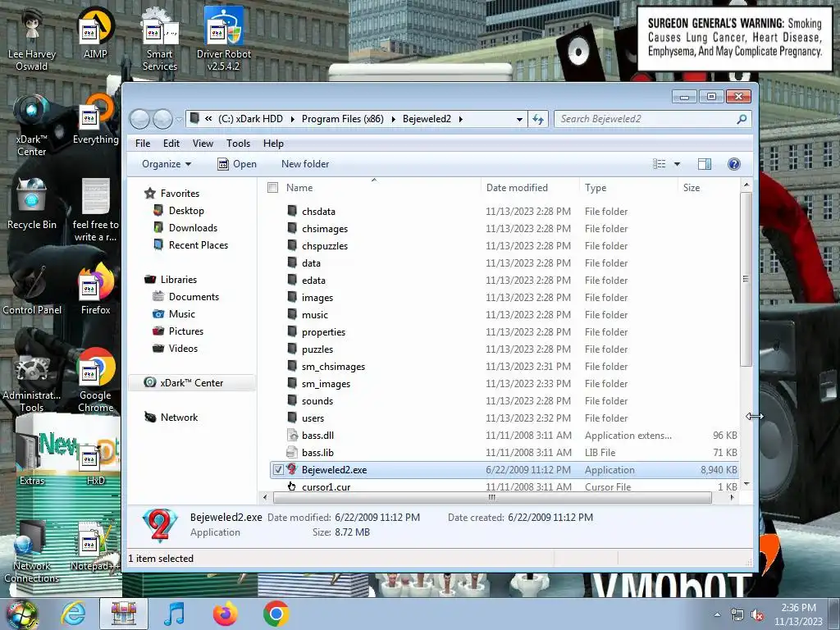The height and width of the screenshot is (630, 840).
Task: Expand breadcrumb arrow after Bejeweled2
Action: pos(461,119)
